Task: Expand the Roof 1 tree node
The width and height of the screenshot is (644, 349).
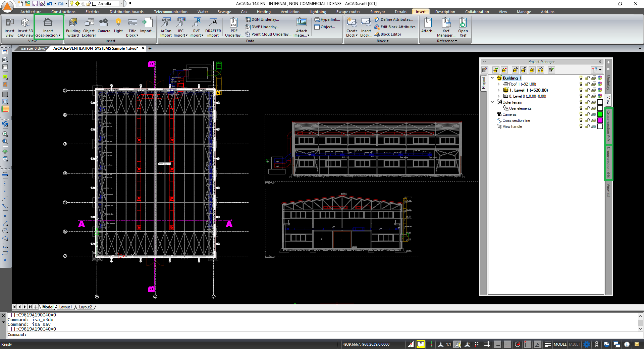Action: point(498,84)
